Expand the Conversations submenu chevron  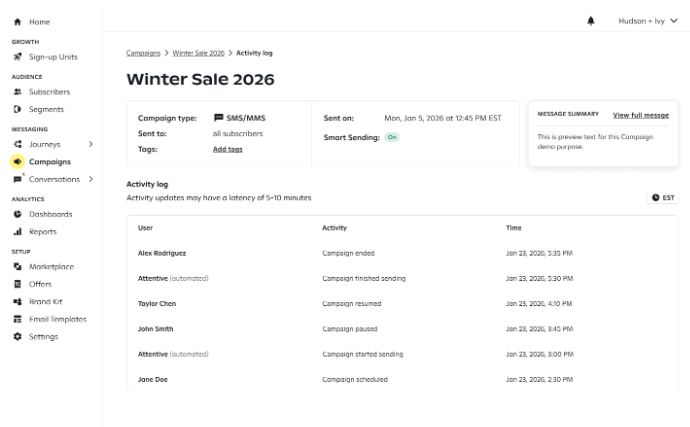point(91,179)
